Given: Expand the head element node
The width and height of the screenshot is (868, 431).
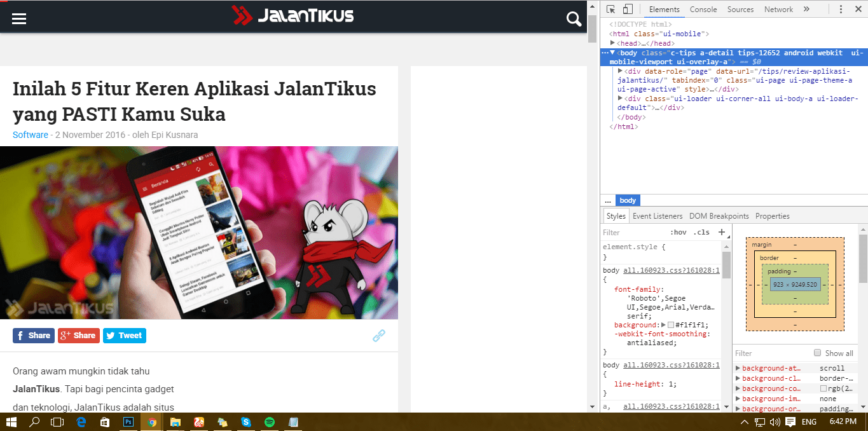Looking at the screenshot, I should (613, 43).
